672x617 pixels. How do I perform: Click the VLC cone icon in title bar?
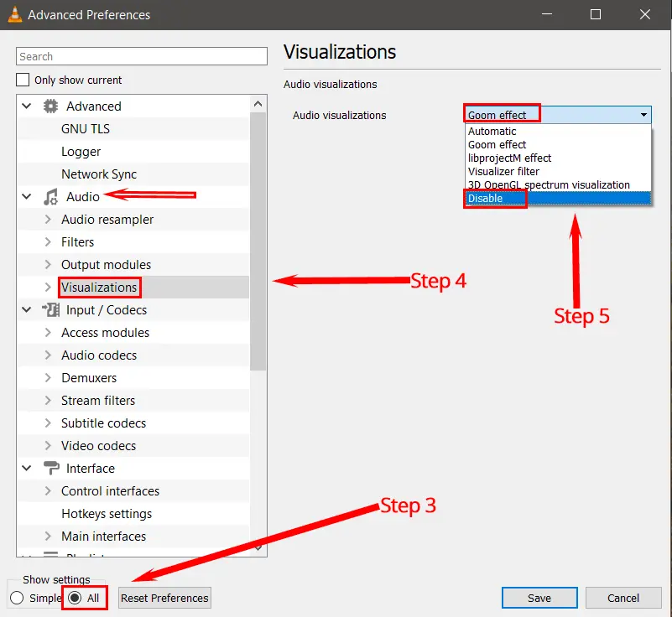click(x=14, y=14)
